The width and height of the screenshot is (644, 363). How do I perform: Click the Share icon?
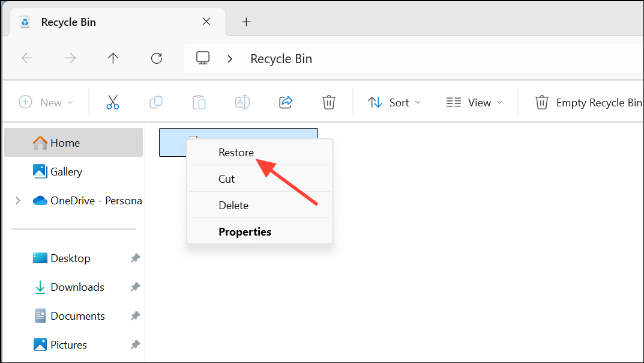(286, 102)
